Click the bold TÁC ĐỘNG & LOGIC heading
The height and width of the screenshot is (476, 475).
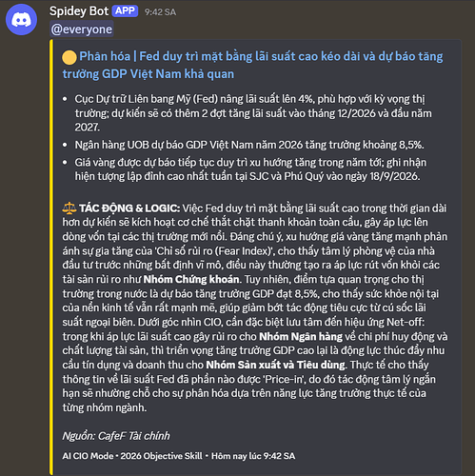pos(129,208)
